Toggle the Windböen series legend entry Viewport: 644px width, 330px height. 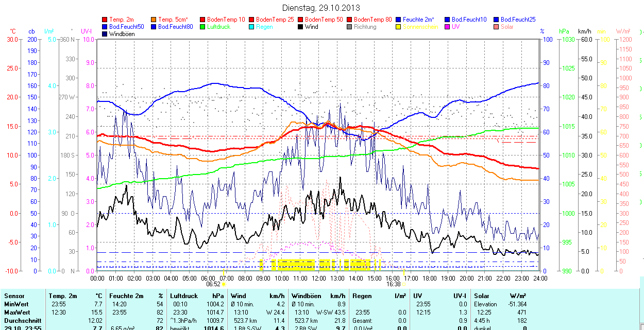click(x=122, y=34)
